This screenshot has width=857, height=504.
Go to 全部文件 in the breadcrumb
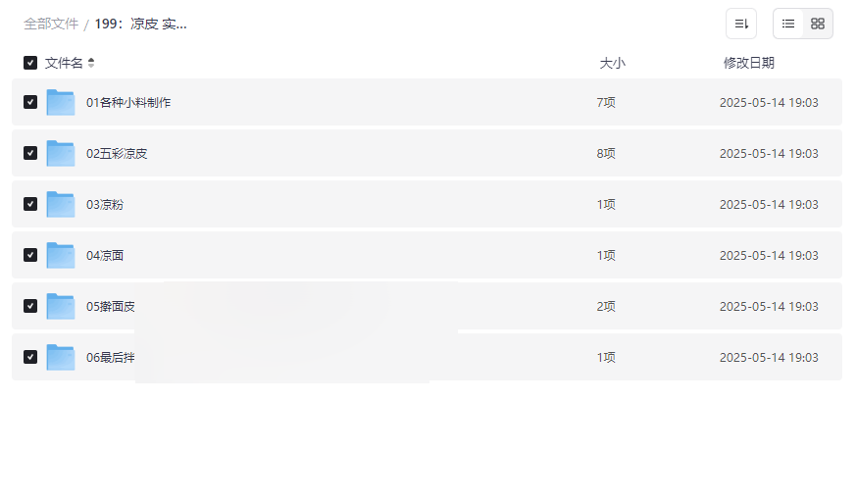tap(51, 24)
